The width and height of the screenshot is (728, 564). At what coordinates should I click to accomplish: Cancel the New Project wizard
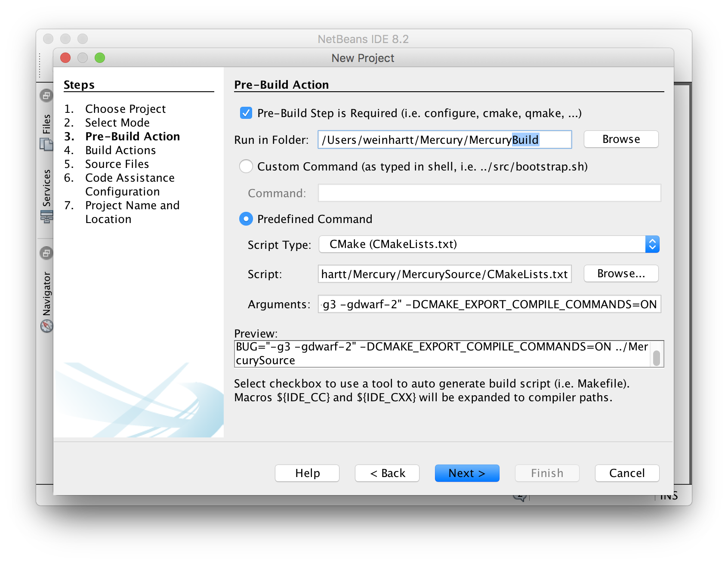[x=627, y=473]
